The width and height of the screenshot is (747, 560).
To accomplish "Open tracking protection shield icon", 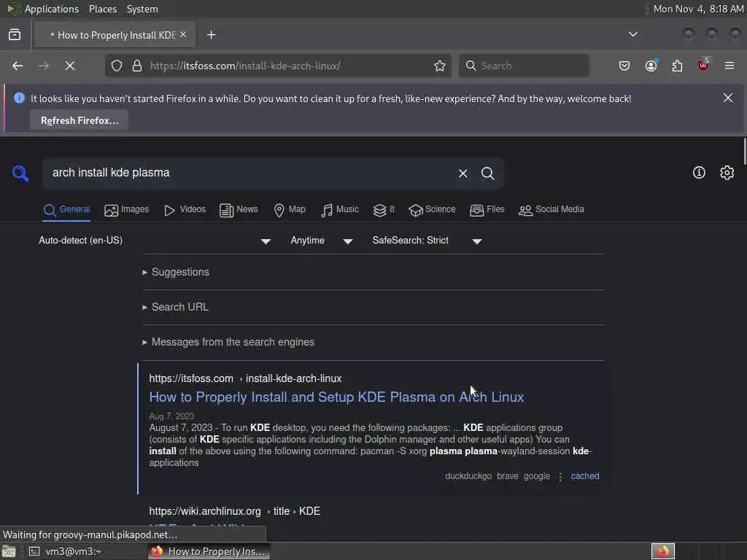I will coord(117,66).
